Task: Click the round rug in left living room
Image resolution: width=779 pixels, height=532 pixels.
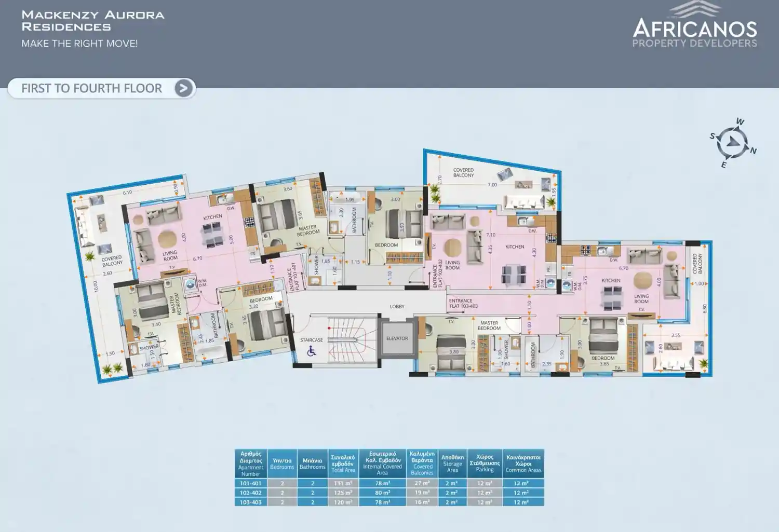Action: click(x=167, y=239)
